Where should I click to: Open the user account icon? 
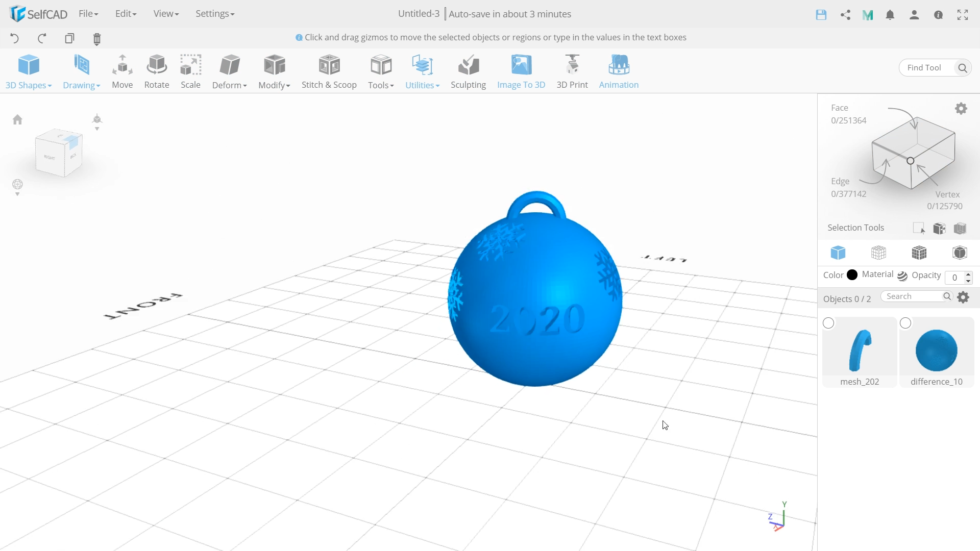[x=914, y=15]
